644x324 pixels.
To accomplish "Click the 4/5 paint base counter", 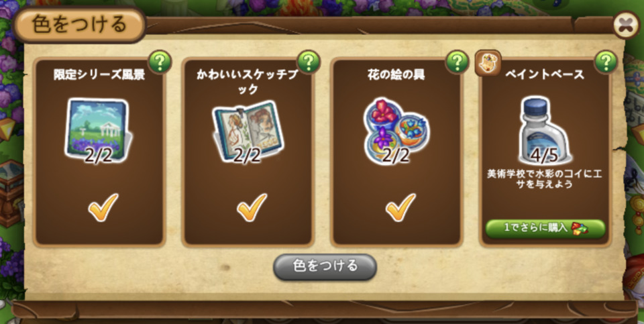I will coord(544,156).
